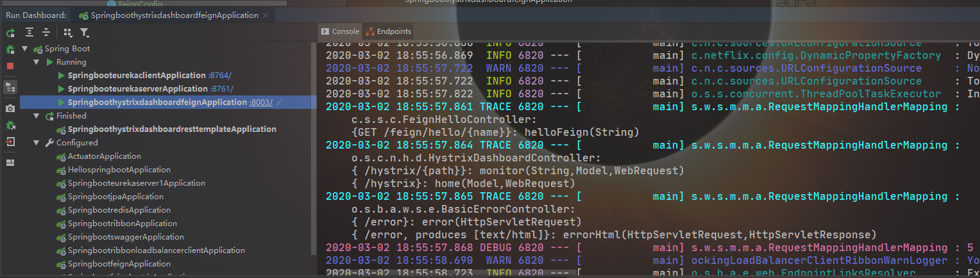Close the SpringboothystrixdashboardfeignApplication dashboard tab
The width and height of the screenshot is (980, 278).
[266, 15]
